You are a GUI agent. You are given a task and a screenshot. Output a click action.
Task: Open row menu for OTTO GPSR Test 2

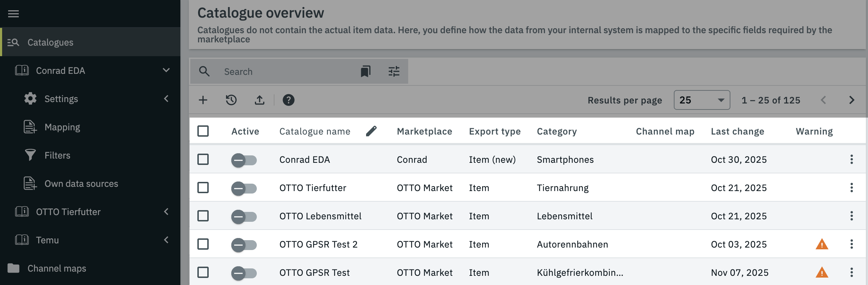pos(852,244)
